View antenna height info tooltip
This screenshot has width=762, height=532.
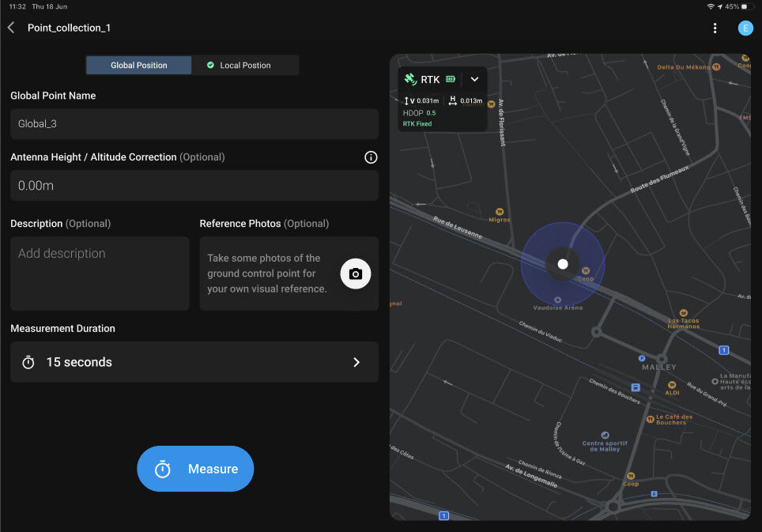(x=371, y=157)
